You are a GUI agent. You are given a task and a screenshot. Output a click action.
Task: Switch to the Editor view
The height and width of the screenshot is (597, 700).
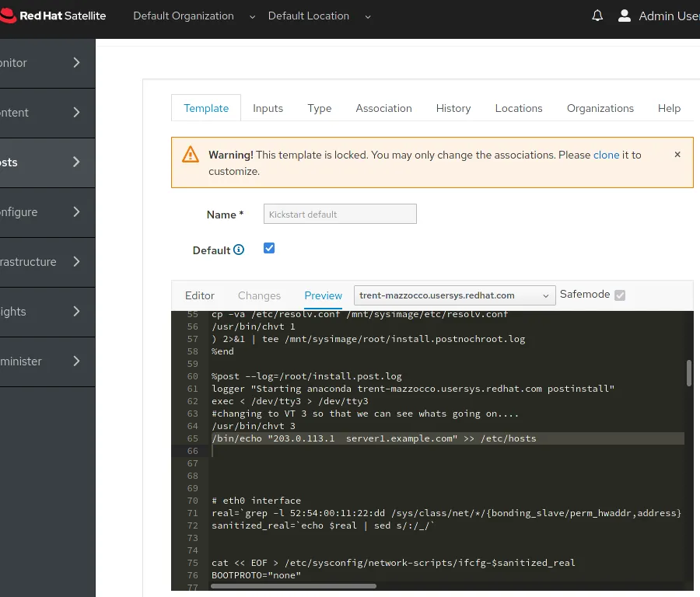(200, 295)
